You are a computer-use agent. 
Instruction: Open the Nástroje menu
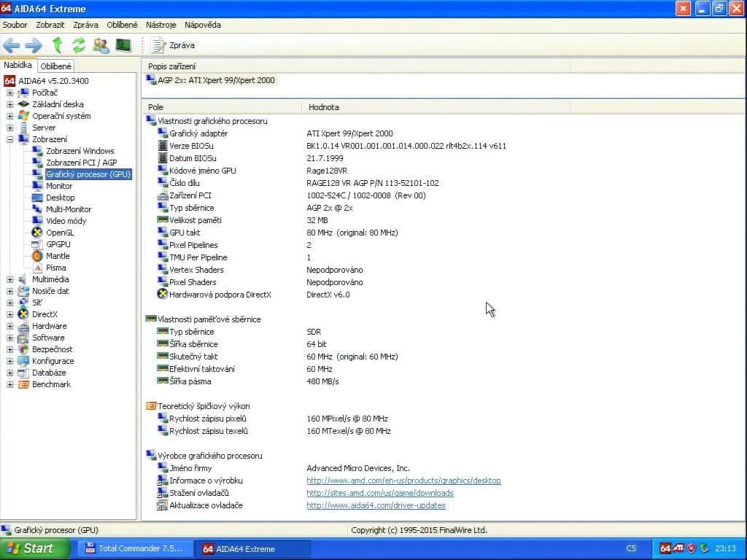[x=161, y=25]
